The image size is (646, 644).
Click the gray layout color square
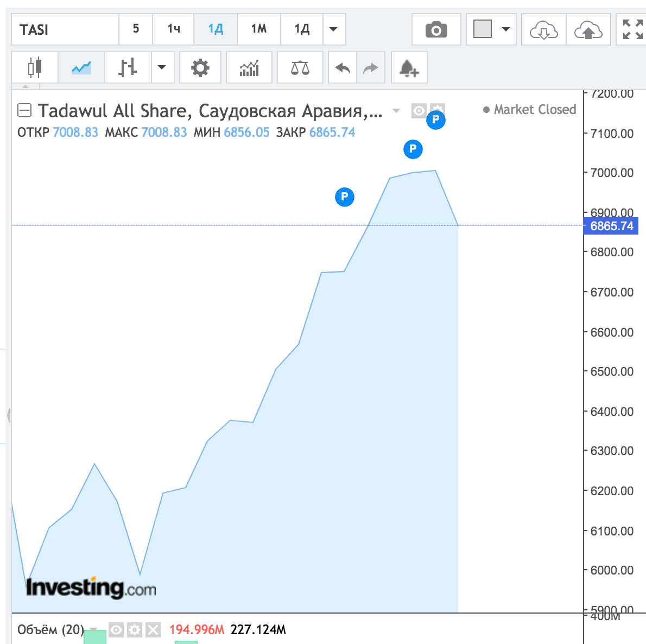(483, 29)
